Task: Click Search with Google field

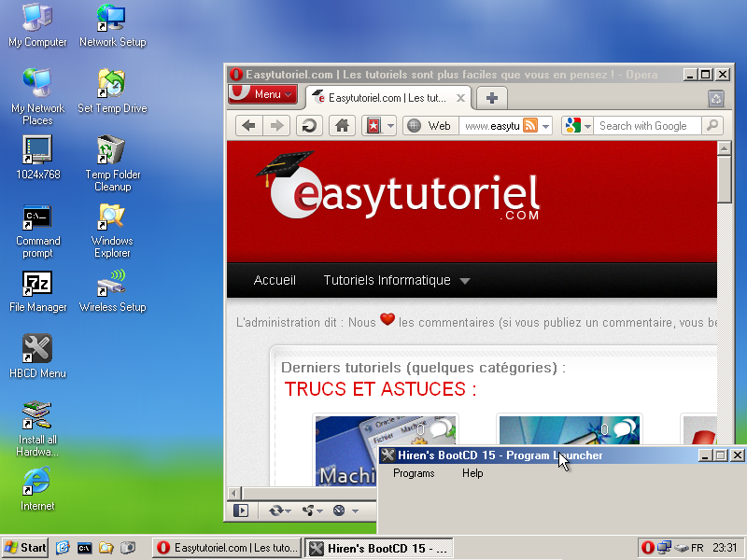Action: [x=647, y=126]
